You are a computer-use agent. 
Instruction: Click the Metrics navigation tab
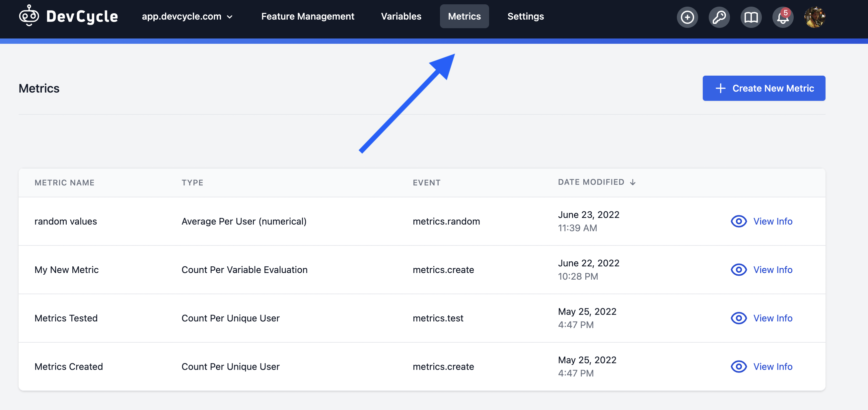point(465,16)
